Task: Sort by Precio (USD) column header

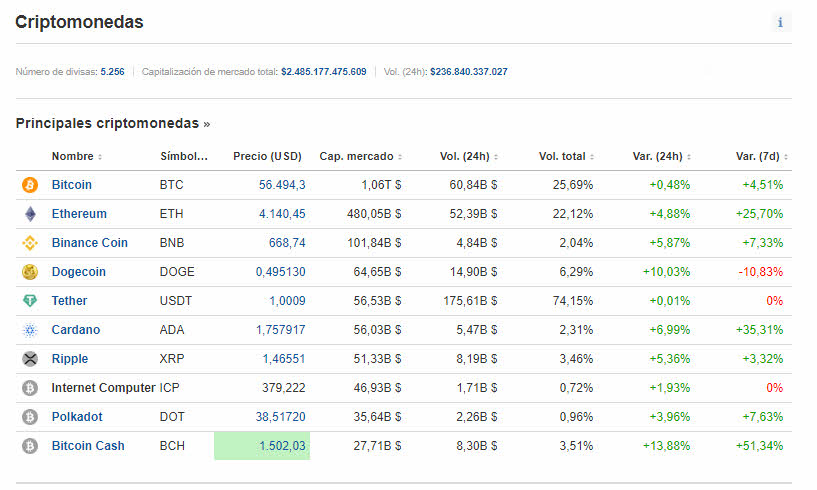Action: [267, 156]
